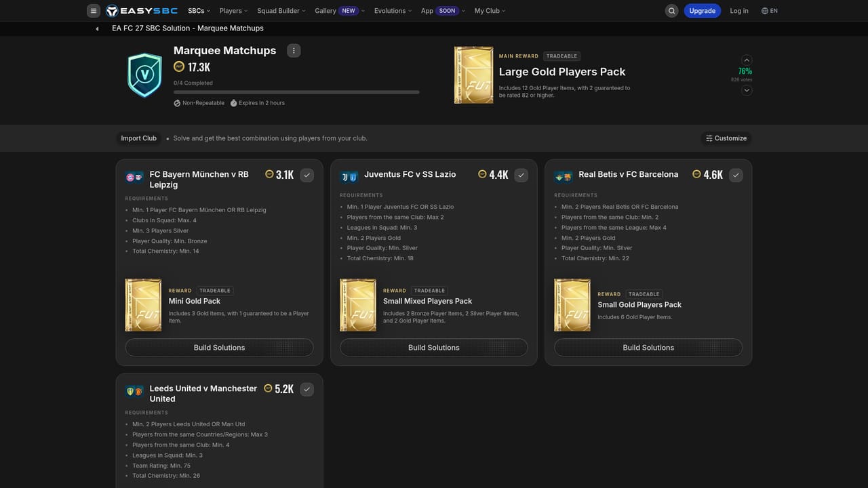The image size is (868, 488).
Task: Open the hamburger sidebar menu
Action: [94, 11]
